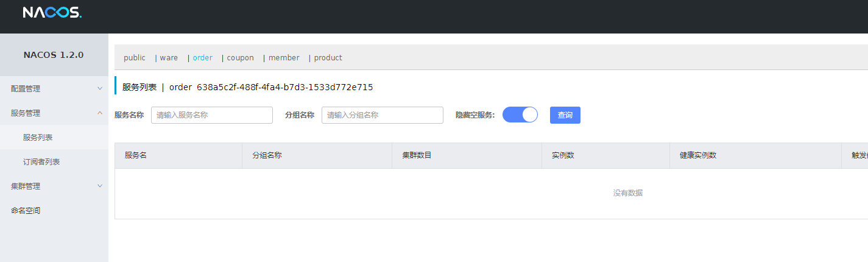
Task: Click the 服务名 column header
Action: (x=136, y=155)
